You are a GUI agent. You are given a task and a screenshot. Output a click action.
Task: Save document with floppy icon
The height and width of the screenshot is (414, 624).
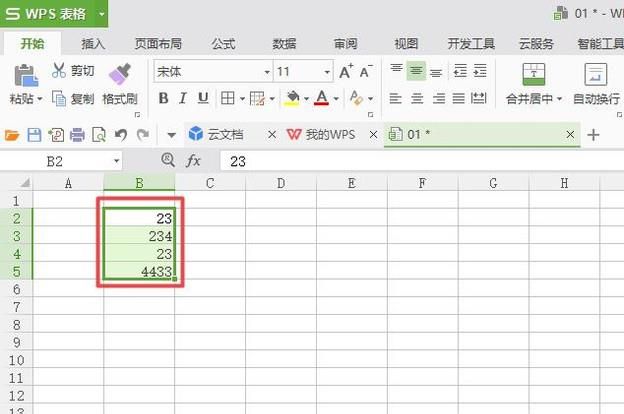tap(34, 135)
